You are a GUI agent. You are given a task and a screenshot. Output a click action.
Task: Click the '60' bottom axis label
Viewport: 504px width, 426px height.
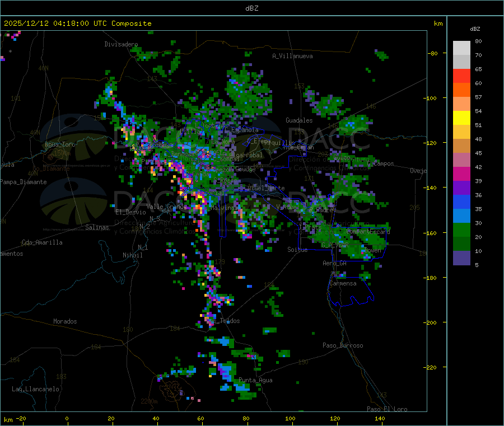point(200,418)
